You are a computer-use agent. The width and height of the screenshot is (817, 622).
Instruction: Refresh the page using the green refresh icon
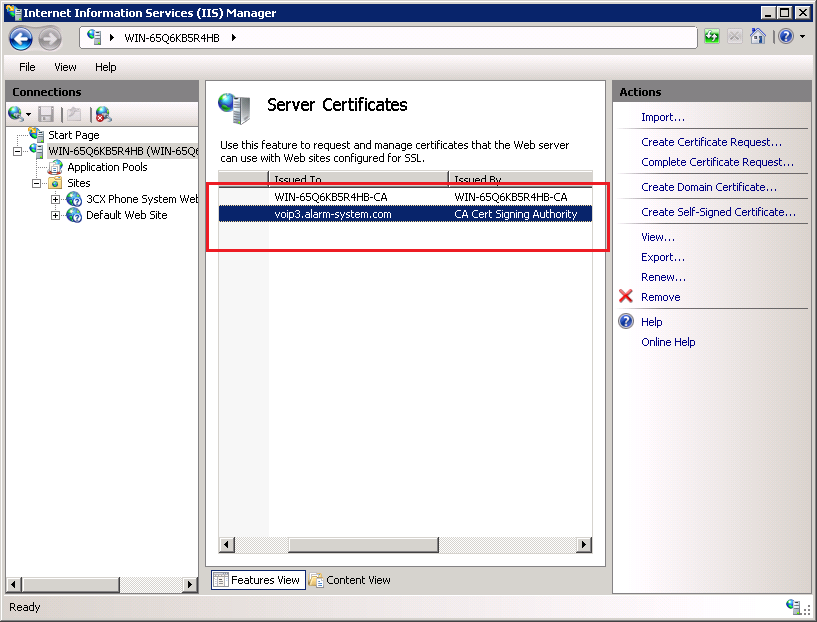(x=712, y=36)
